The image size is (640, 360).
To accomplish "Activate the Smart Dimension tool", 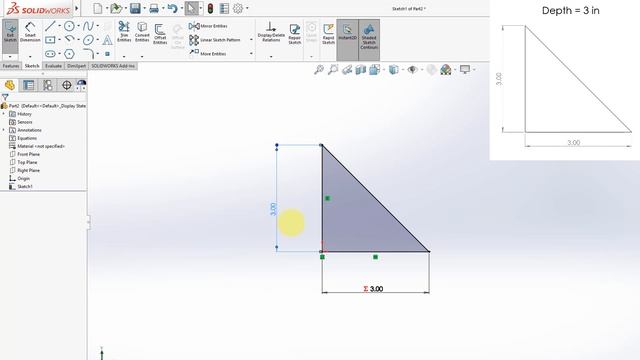I will (x=30, y=32).
